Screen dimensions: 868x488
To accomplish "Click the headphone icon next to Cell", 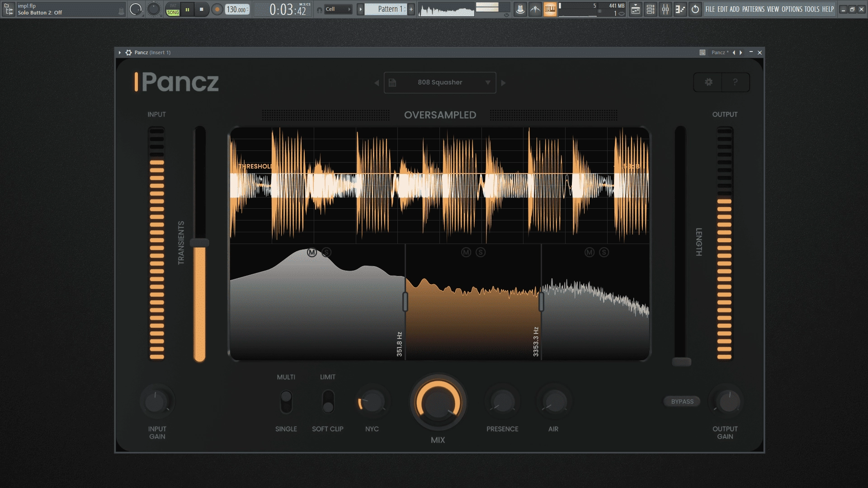I will coord(320,9).
